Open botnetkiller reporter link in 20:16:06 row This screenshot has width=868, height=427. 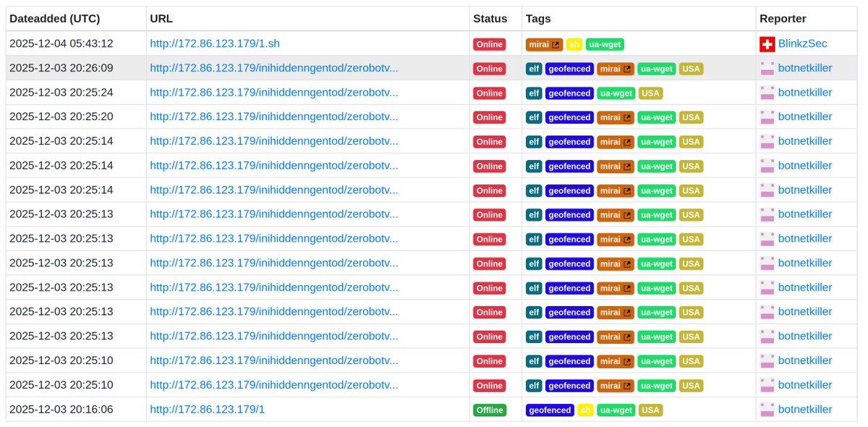[x=805, y=409]
